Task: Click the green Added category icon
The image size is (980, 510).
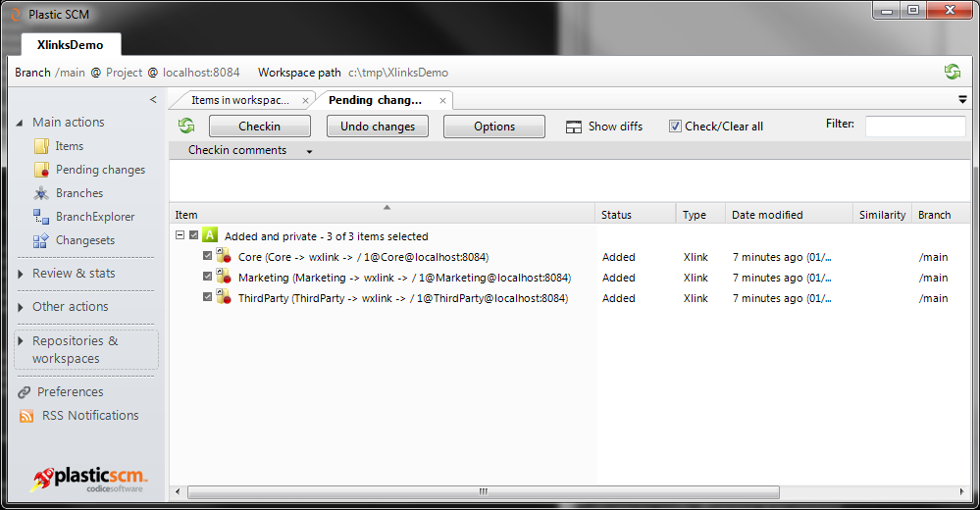Action: [x=210, y=235]
